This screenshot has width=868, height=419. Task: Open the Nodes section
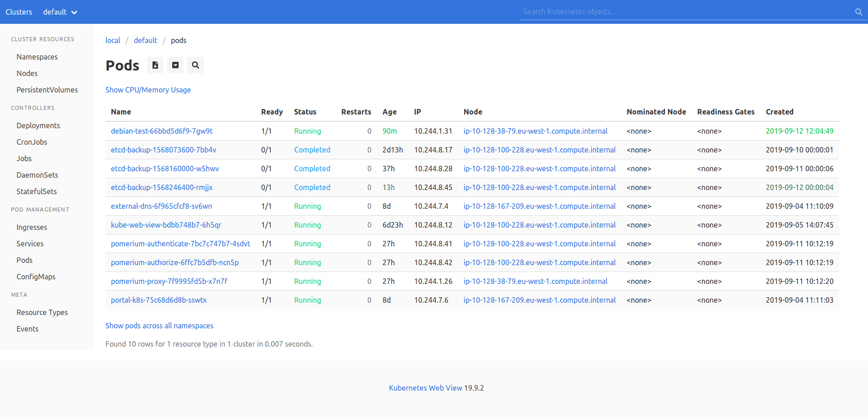(x=27, y=73)
